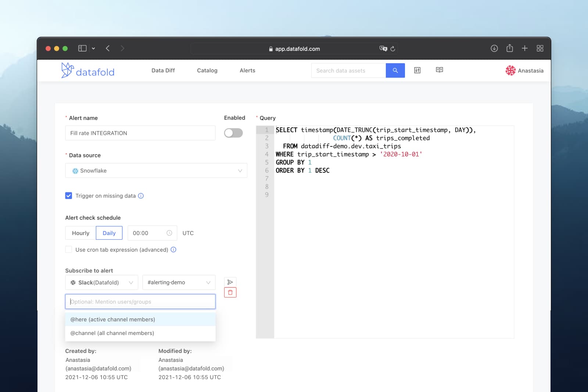
Task: Click Anastasia's user avatar icon
Action: tap(510, 70)
